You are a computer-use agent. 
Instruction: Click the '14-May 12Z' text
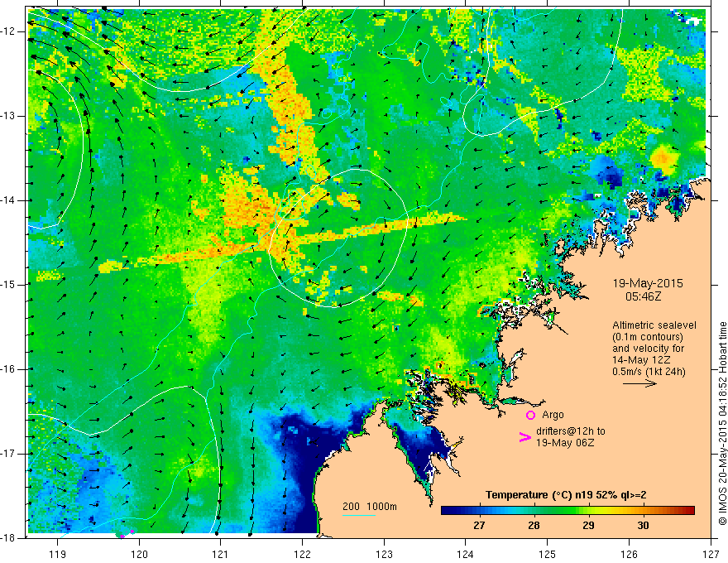tap(640, 359)
